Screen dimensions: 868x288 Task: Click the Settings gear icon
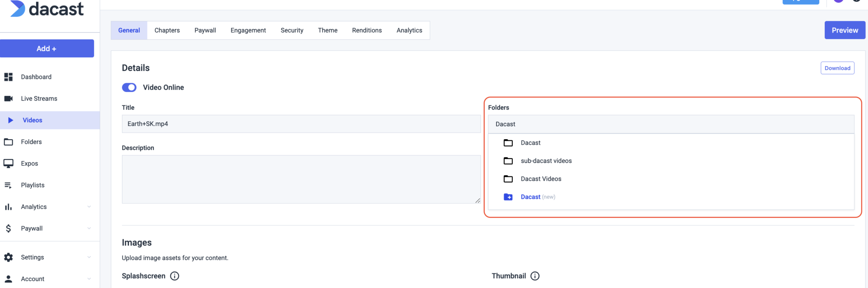[8, 257]
